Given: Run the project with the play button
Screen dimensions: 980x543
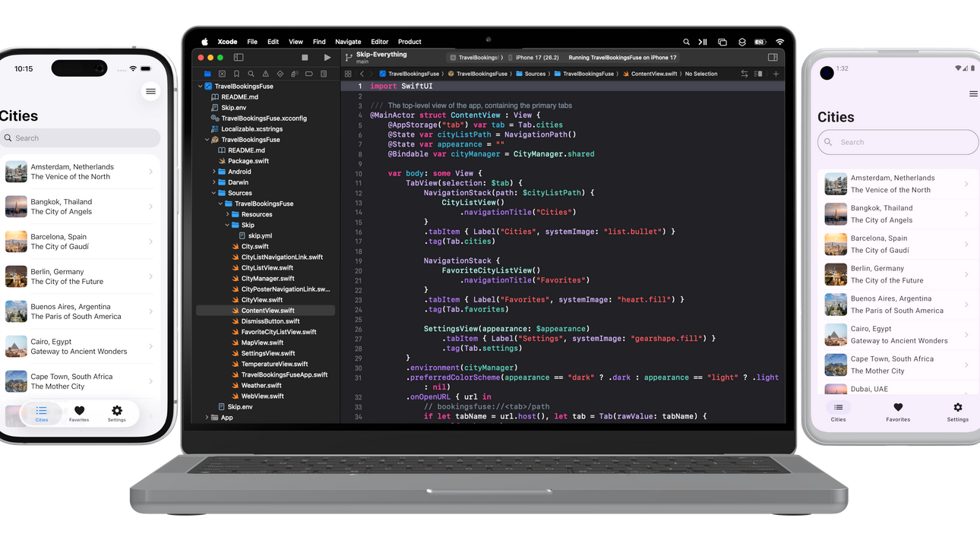Looking at the screenshot, I should [x=327, y=58].
